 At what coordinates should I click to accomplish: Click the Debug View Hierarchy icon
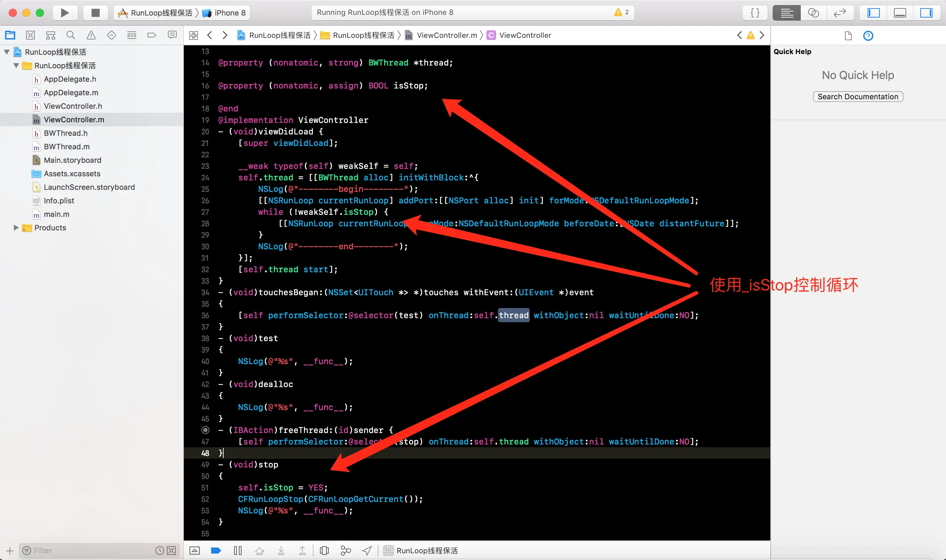[324, 551]
